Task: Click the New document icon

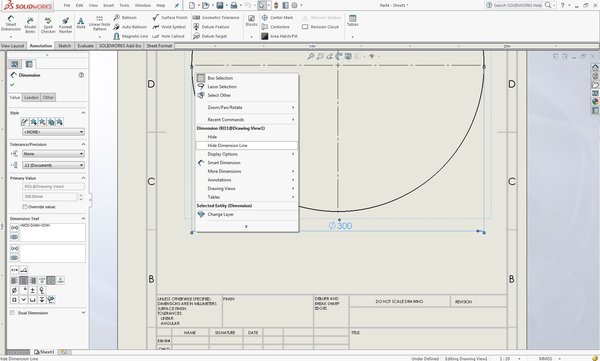Action: tap(192, 5)
